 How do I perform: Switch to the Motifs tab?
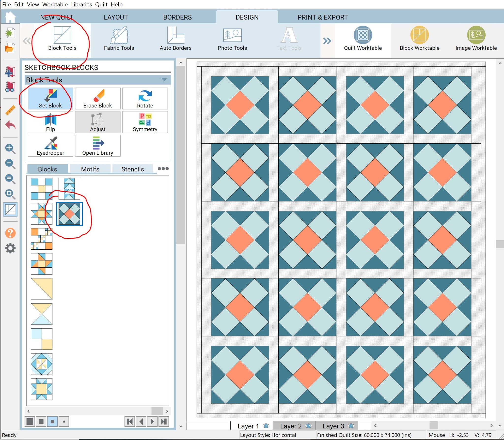(x=90, y=169)
